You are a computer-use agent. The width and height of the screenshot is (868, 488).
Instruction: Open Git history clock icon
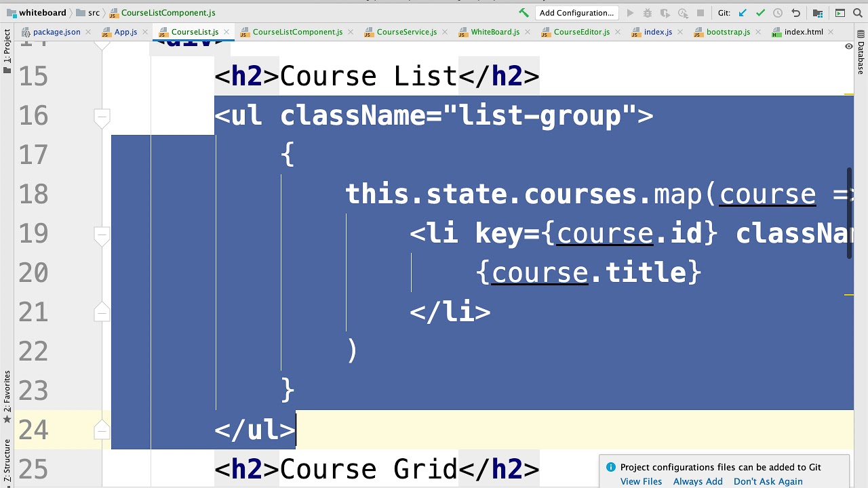coord(778,13)
